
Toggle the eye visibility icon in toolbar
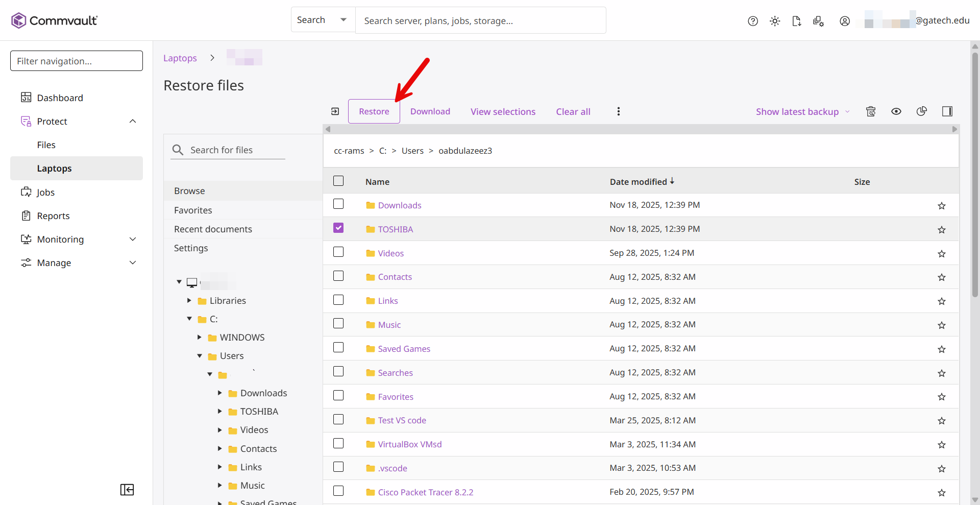(896, 111)
